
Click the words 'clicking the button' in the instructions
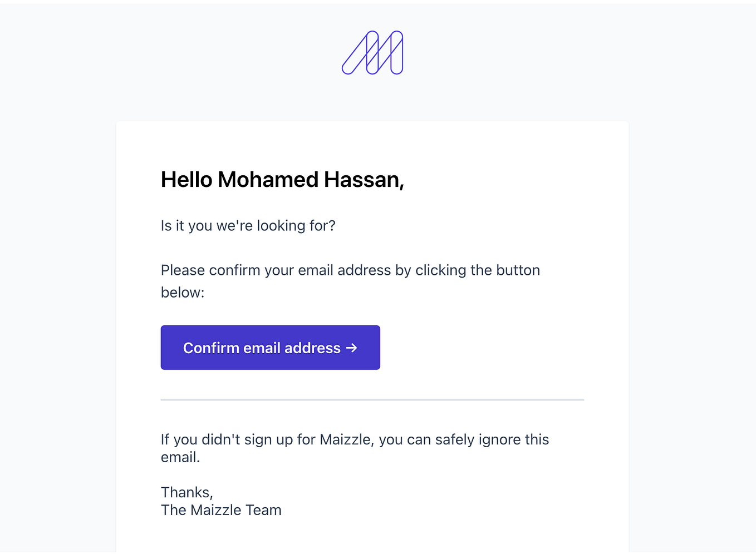[x=478, y=270]
